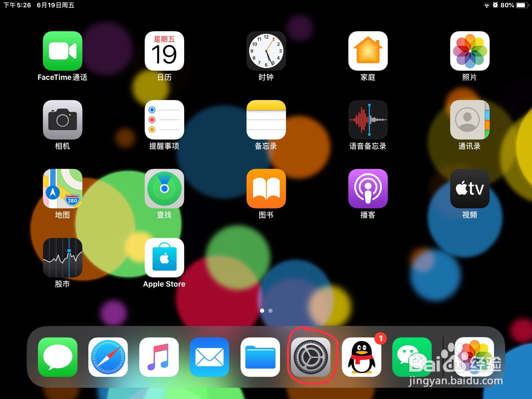Launch the Home app (家庭)
This screenshot has width=532, height=399.
click(368, 51)
